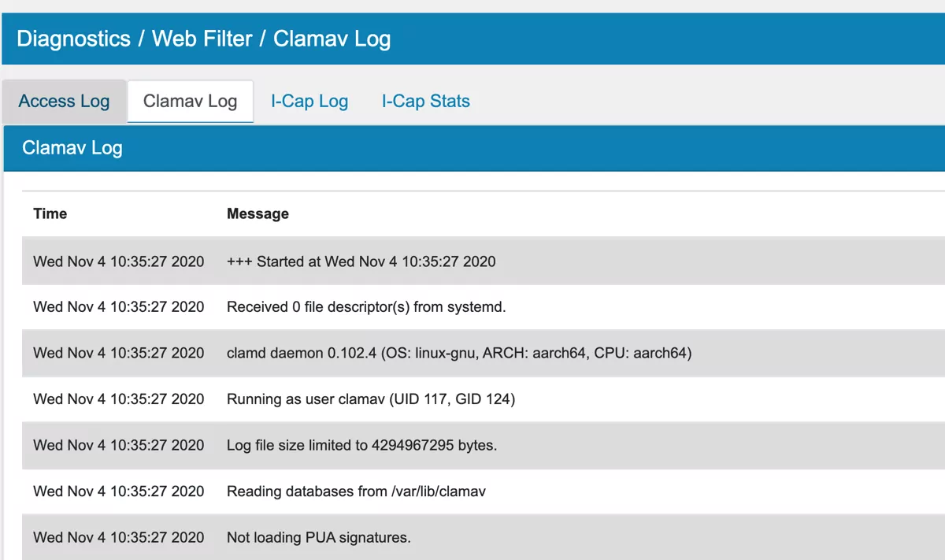The image size is (945, 560).
Task: Click the active Clamav Log tab
Action: (x=190, y=101)
